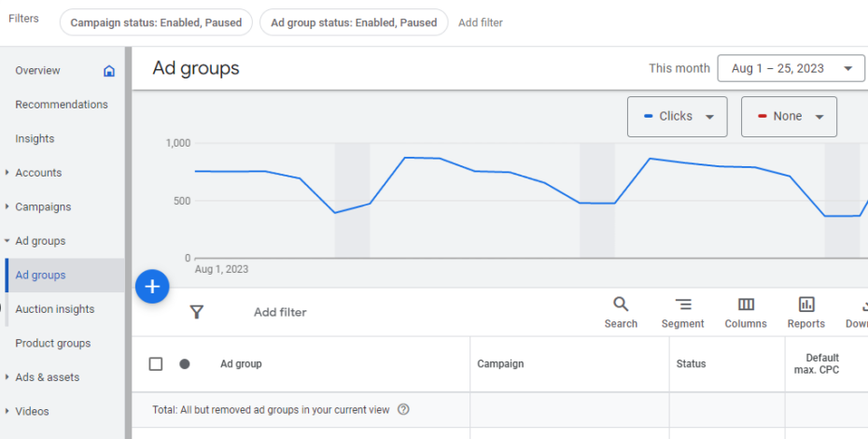This screenshot has height=439, width=868.
Task: Click the status dot column header
Action: (185, 364)
